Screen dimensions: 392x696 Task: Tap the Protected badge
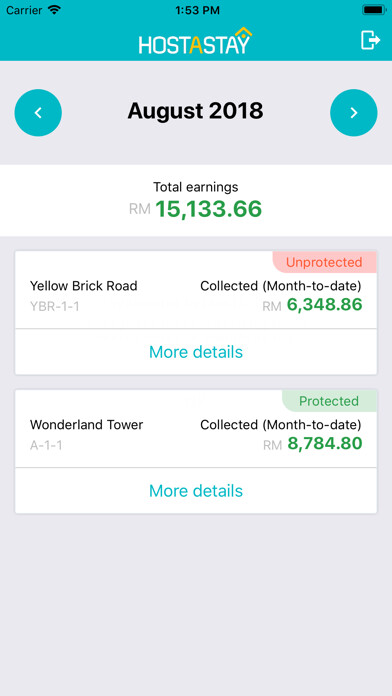coord(329,401)
